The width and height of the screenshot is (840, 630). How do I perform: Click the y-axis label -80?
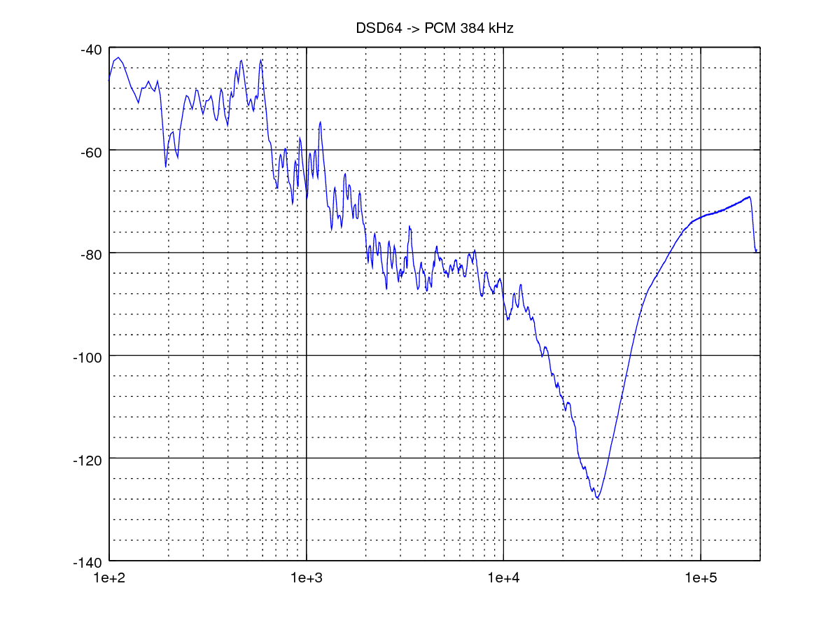91,254
